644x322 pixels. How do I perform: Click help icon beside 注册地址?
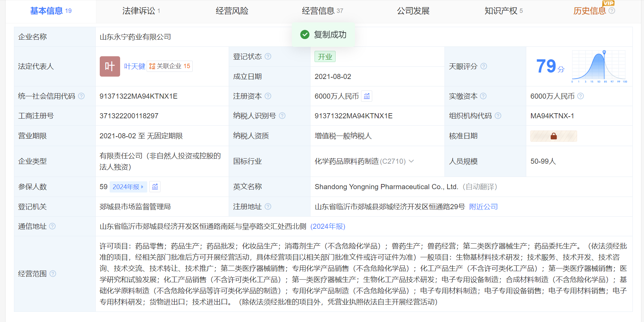tap(268, 206)
